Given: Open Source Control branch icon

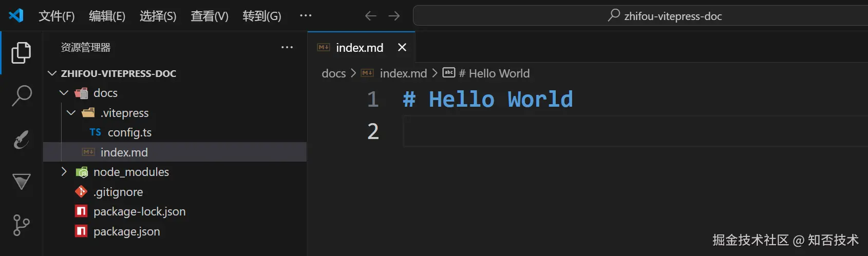Looking at the screenshot, I should pos(21,225).
